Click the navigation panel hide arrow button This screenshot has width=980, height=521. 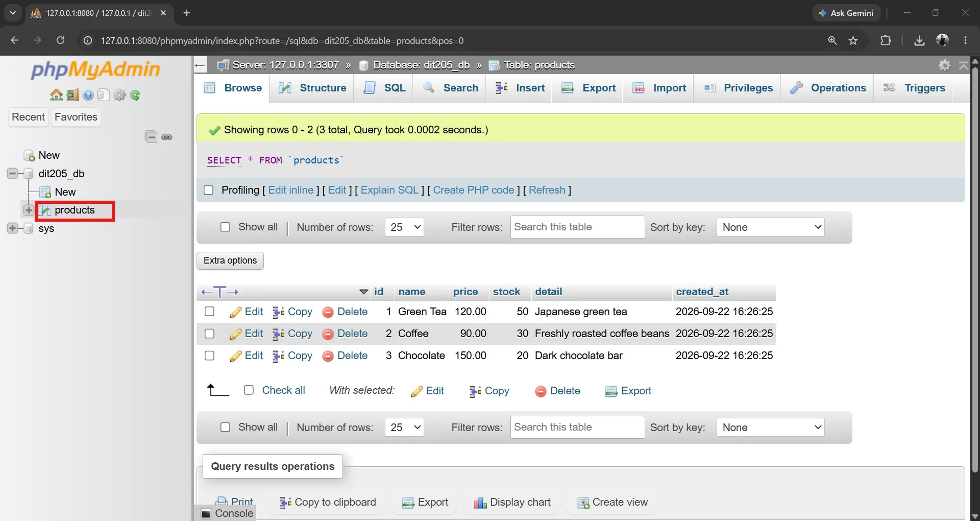(x=200, y=65)
